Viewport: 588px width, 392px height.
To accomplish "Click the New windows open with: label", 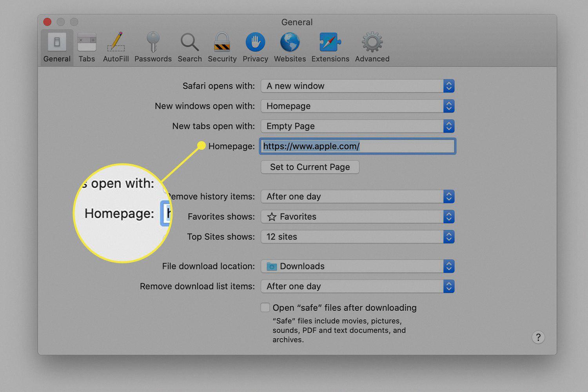I will coord(205,106).
